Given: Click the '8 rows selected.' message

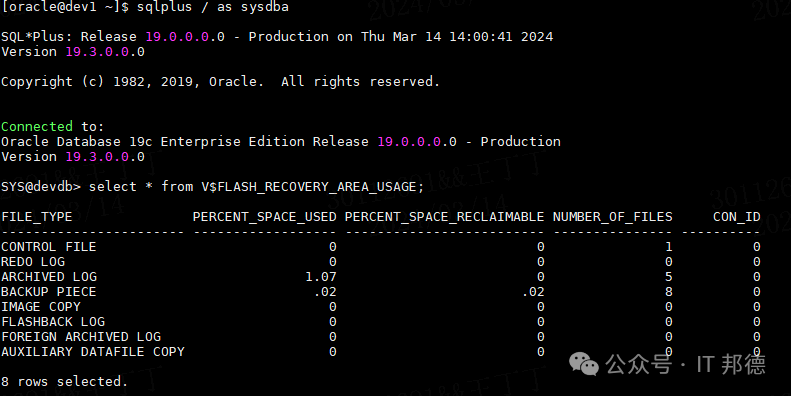Looking at the screenshot, I should click(x=65, y=382).
